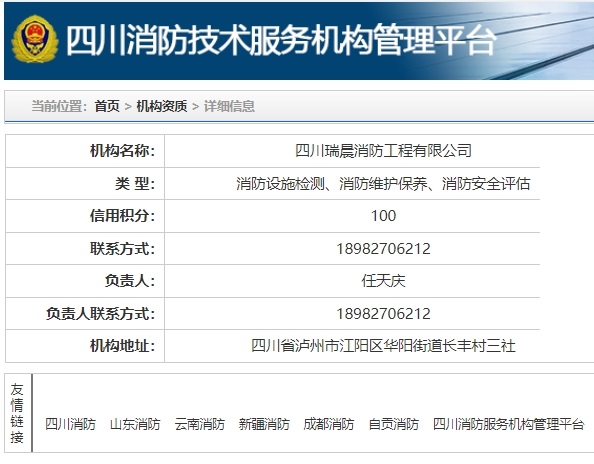Image resolution: width=594 pixels, height=464 pixels.
Task: Click the fire department emblem logo
Action: pyautogui.click(x=35, y=39)
